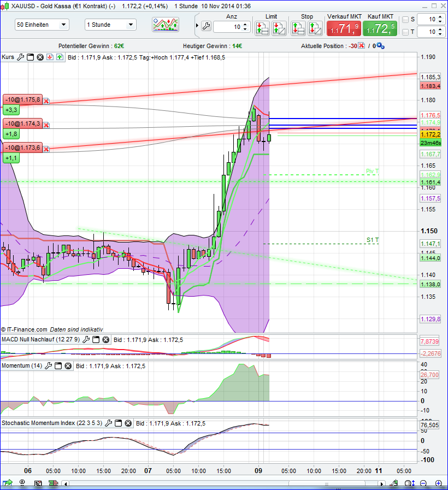The height and width of the screenshot is (490, 448).
Task: Click the Kauf MKT buy button
Action: [x=381, y=27]
